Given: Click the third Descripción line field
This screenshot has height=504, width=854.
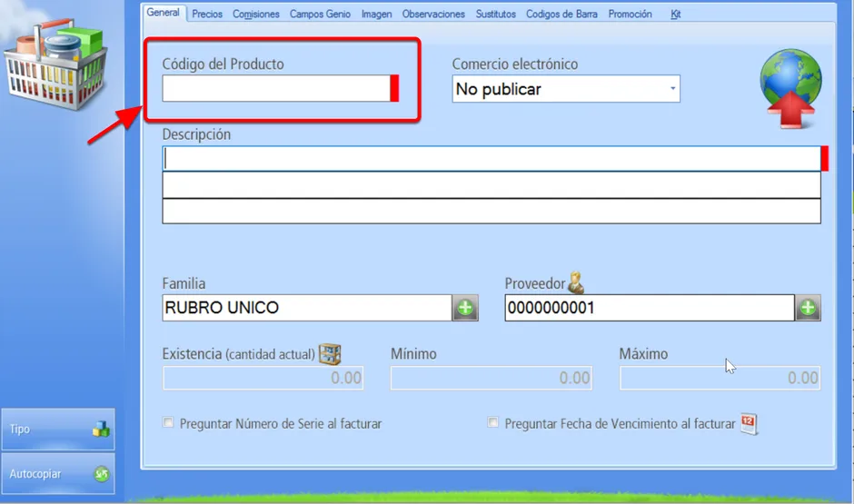Looking at the screenshot, I should [492, 212].
